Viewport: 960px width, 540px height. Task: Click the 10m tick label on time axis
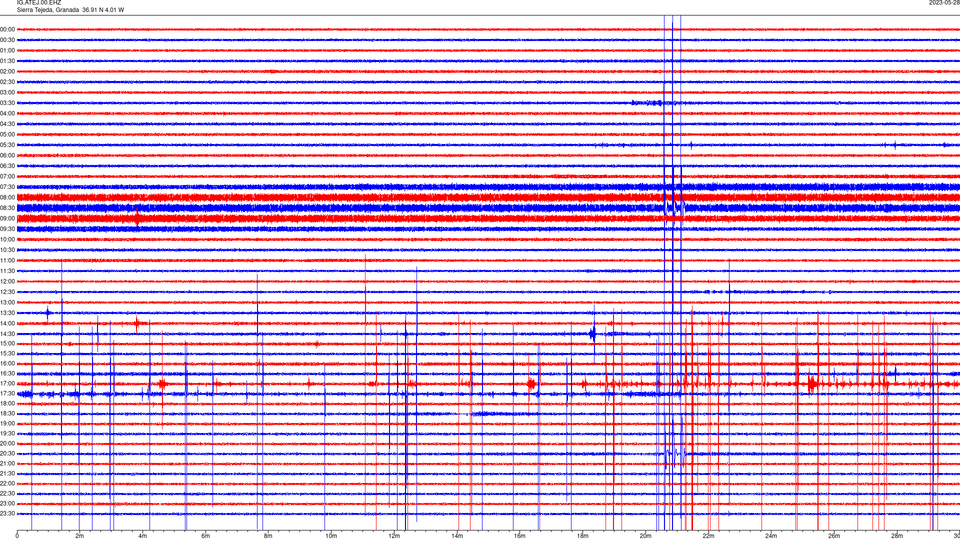[x=331, y=536]
